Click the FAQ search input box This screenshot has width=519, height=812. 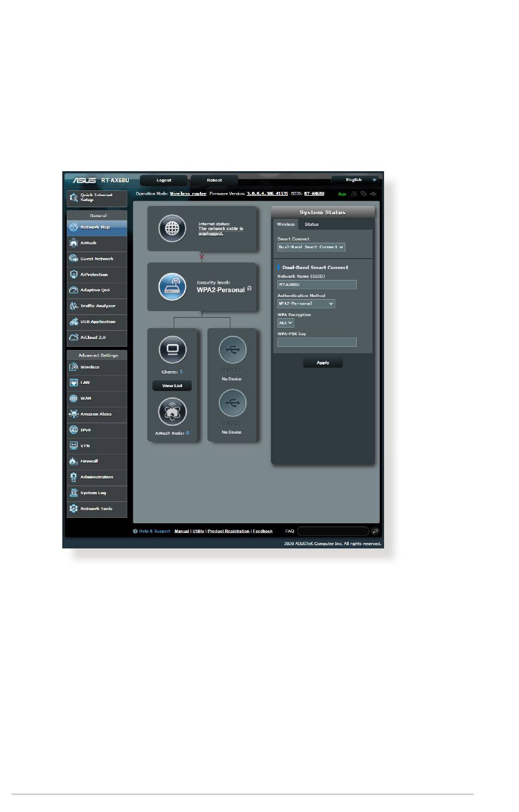(x=333, y=531)
